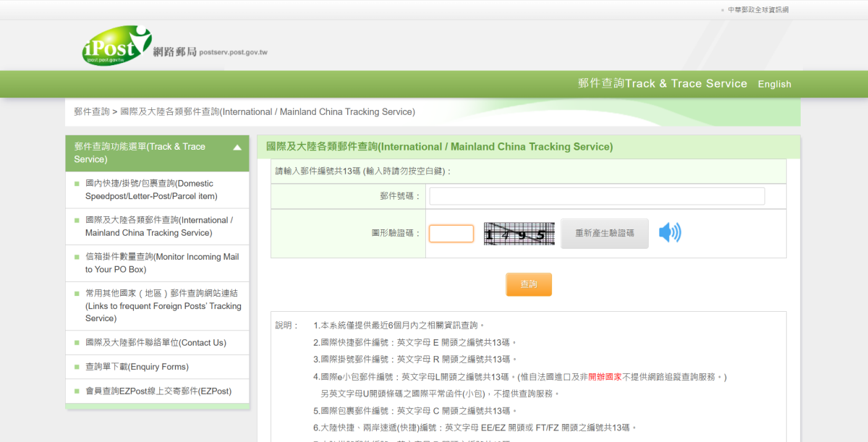Screen dimensions: 868x442
Task: Submit with the orange 查詢 button
Action: (528, 284)
